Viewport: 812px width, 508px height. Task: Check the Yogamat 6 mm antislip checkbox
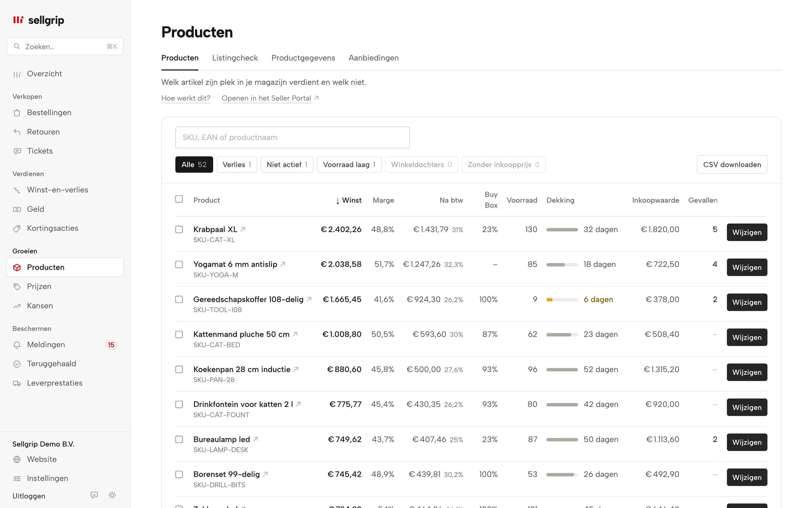(x=179, y=264)
